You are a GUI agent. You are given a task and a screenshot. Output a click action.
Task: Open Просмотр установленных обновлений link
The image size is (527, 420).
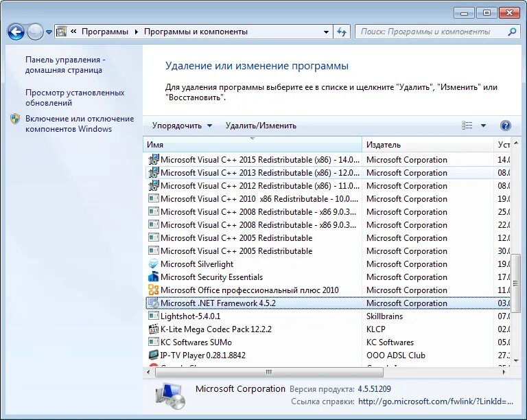75,97
